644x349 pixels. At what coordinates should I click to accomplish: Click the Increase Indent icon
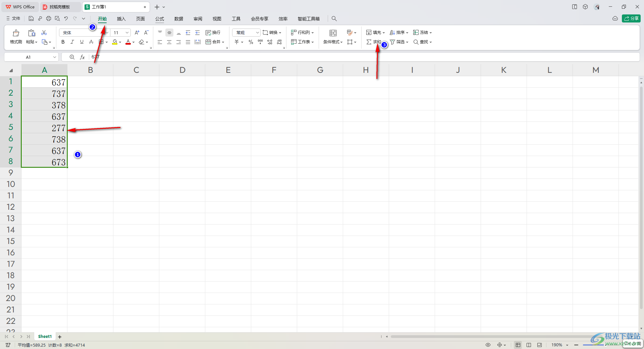(198, 33)
